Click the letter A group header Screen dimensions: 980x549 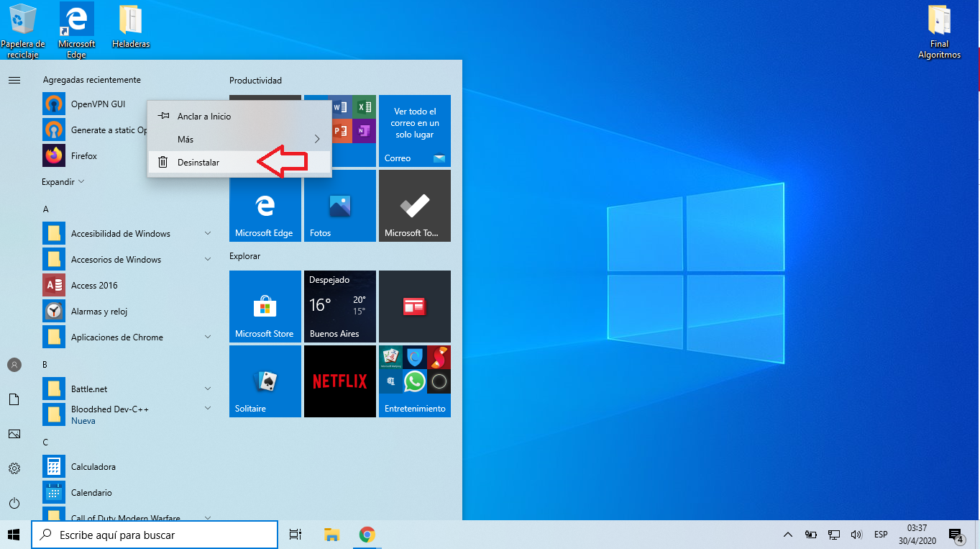[46, 209]
